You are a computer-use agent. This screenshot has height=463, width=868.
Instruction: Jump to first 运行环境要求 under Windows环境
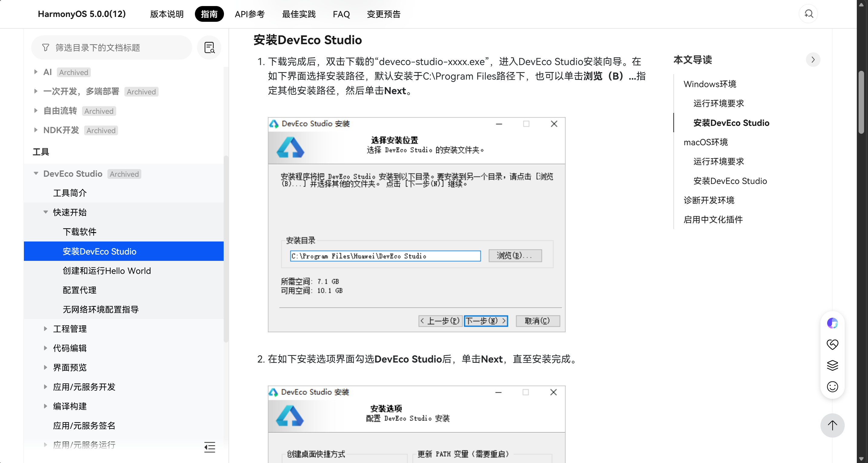click(x=718, y=103)
